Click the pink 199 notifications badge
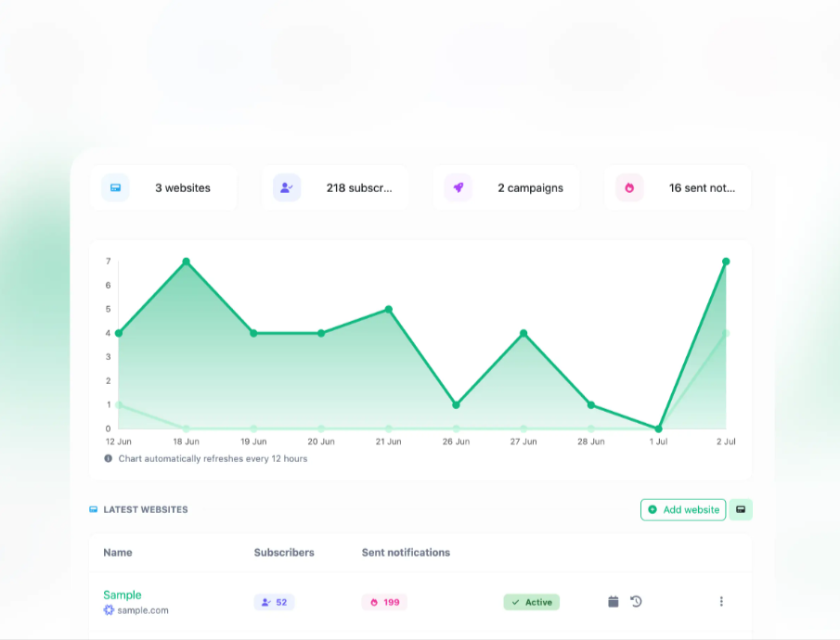Screen dimensions: 840x640 (384, 602)
